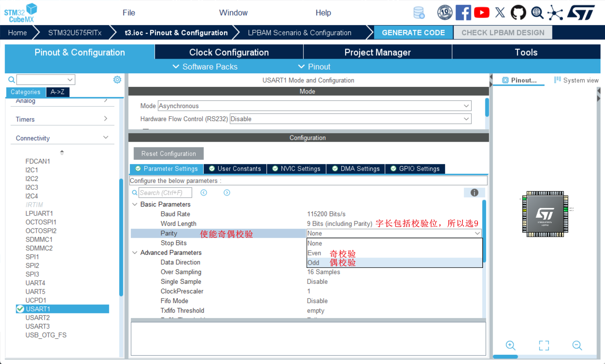The height and width of the screenshot is (364, 605).
Task: Switch to Tools tab
Action: click(x=526, y=52)
